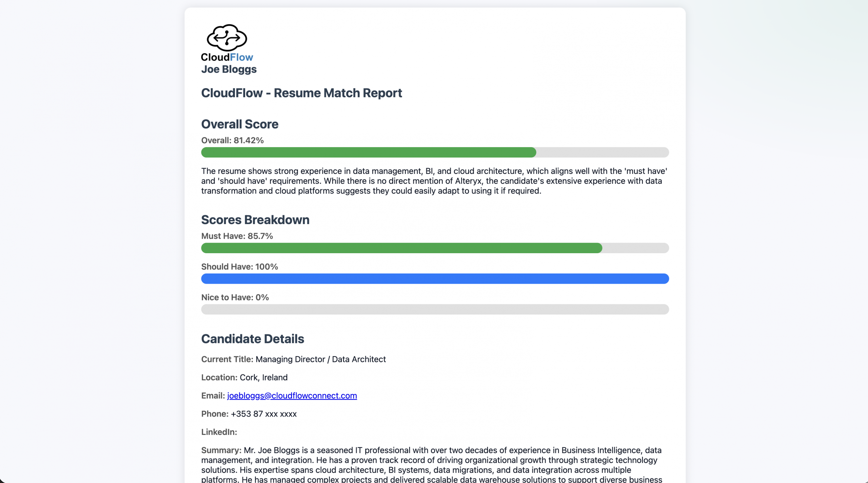
Task: Click the empty Nice to Have bar
Action: coord(435,309)
